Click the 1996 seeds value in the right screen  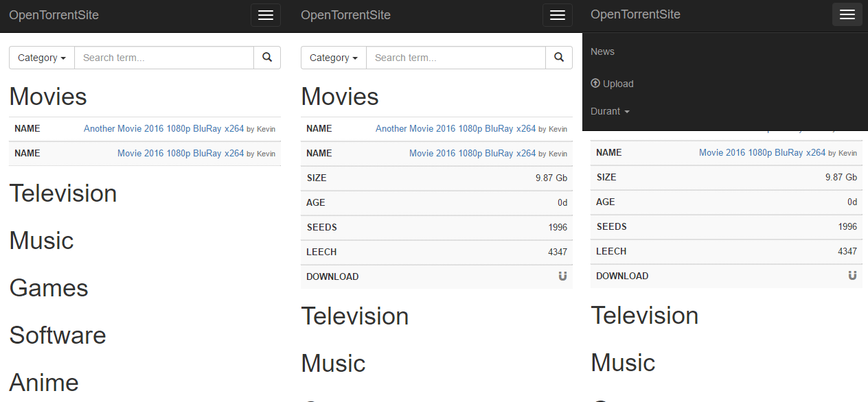click(x=847, y=226)
